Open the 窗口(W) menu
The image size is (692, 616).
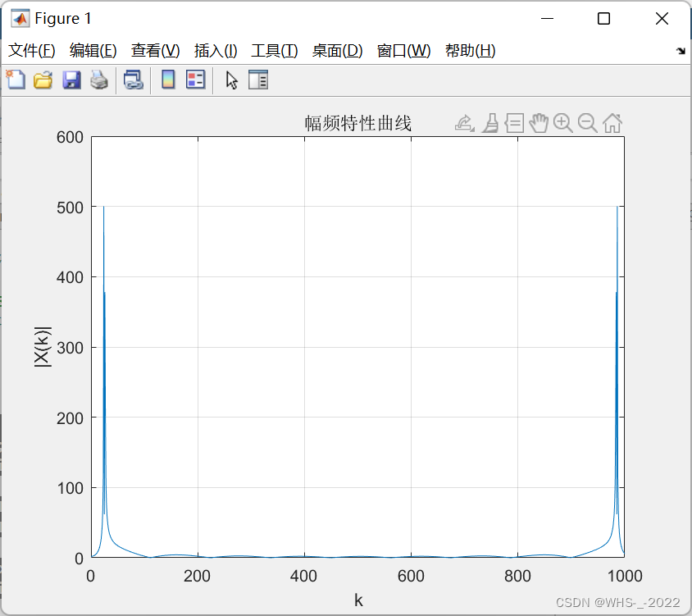(x=404, y=51)
